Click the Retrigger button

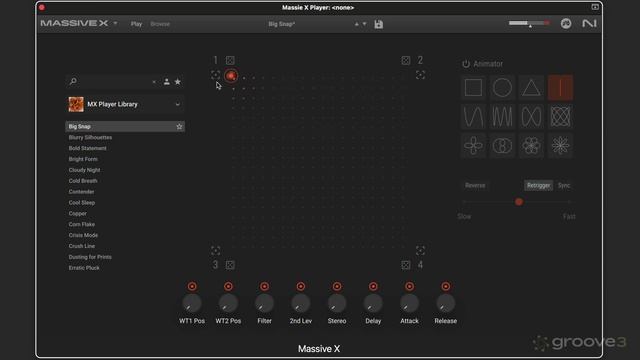point(538,185)
